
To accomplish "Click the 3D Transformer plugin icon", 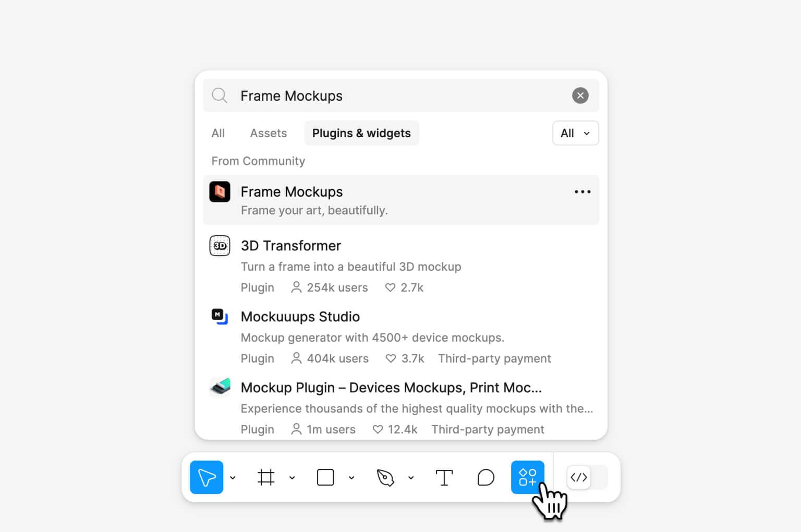I will 220,246.
